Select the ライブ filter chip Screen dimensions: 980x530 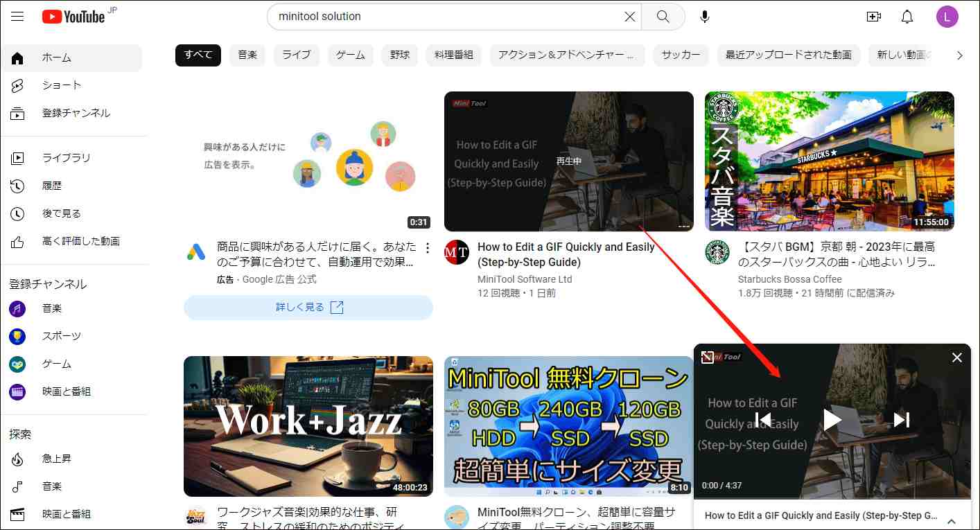pyautogui.click(x=297, y=55)
